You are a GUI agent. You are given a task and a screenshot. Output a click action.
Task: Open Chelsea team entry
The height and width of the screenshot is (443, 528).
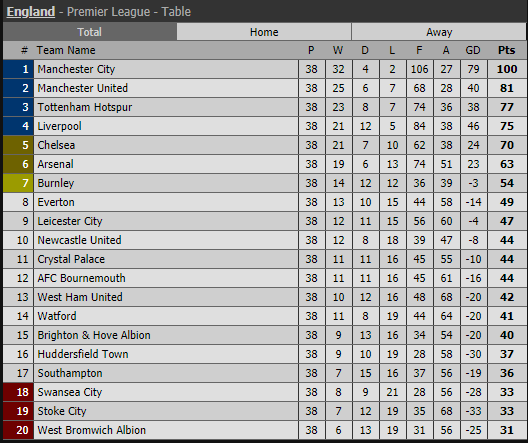[x=56, y=145]
